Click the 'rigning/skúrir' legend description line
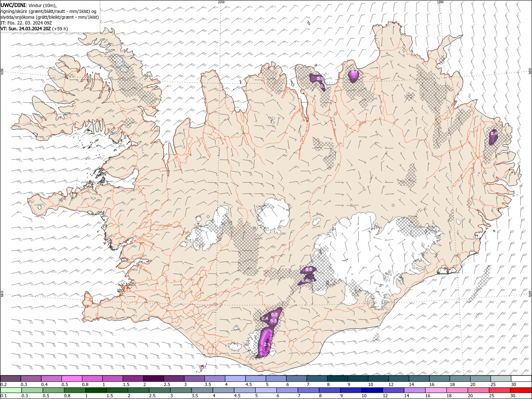Viewport: 532px width, 399px height. [49, 11]
